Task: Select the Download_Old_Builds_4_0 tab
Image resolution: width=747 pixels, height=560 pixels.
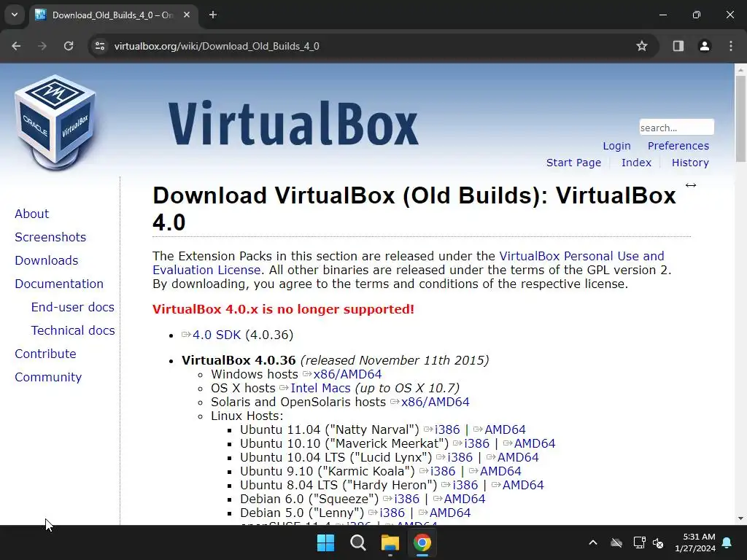Action: pos(113,15)
